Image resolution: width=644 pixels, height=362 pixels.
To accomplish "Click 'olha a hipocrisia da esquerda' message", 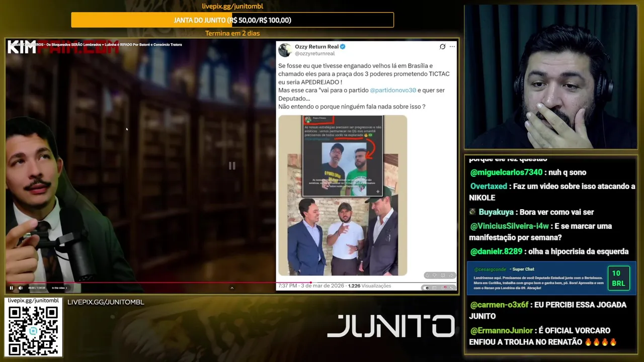I will (579, 251).
